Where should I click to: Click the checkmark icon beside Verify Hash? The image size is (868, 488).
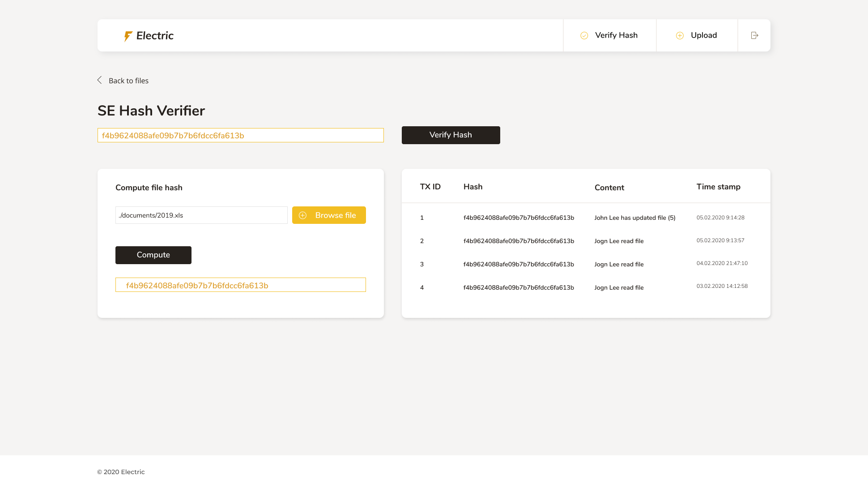[584, 35]
